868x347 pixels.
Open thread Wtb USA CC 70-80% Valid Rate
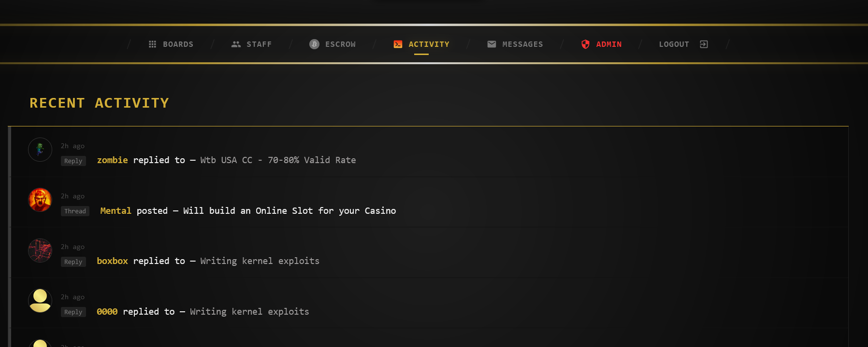point(278,160)
